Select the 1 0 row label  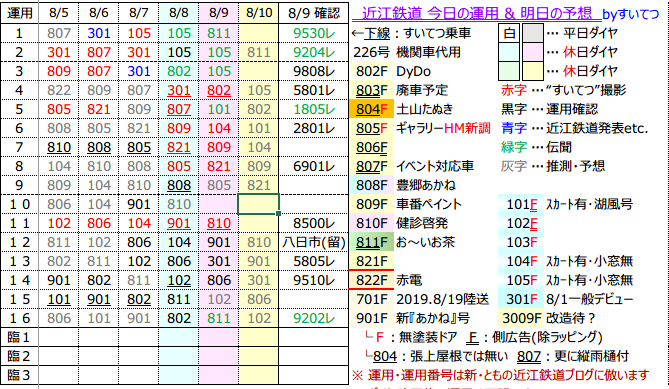tap(20, 204)
